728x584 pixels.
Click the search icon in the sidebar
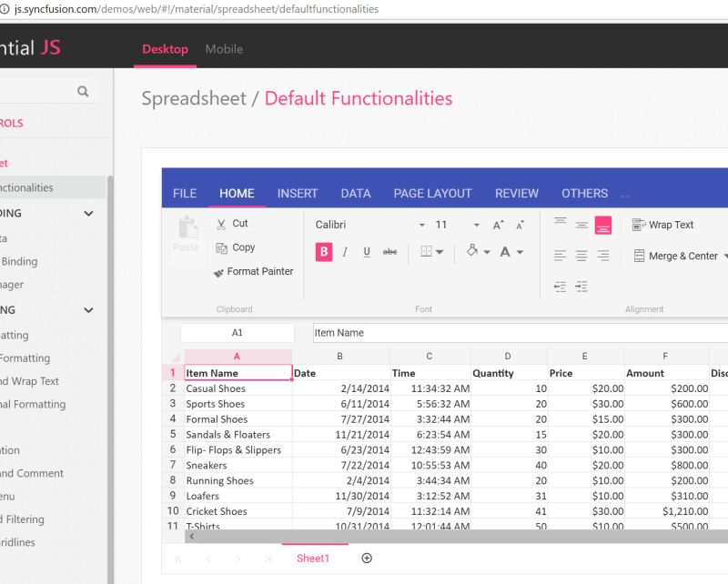[81, 91]
